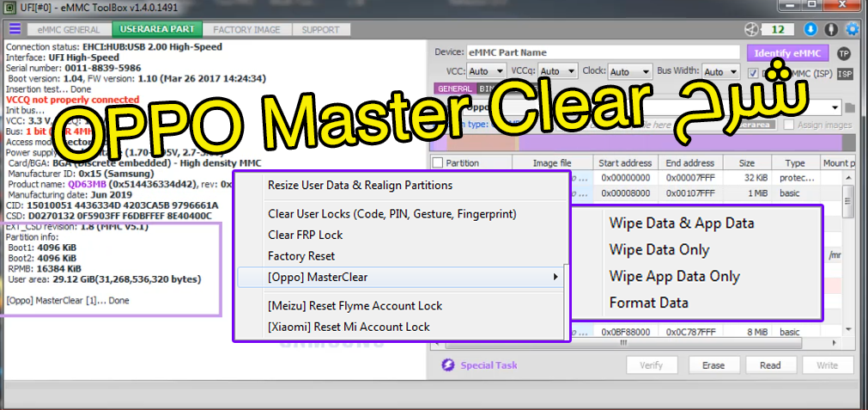
Task: Click the partition table horizontal scrollbar
Action: 624,344
